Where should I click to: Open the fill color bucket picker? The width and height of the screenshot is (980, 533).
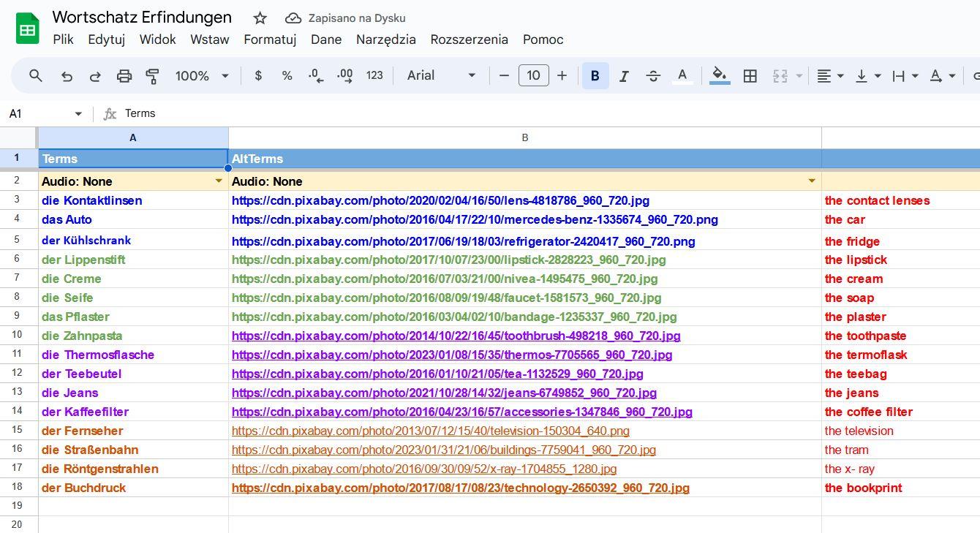[720, 75]
